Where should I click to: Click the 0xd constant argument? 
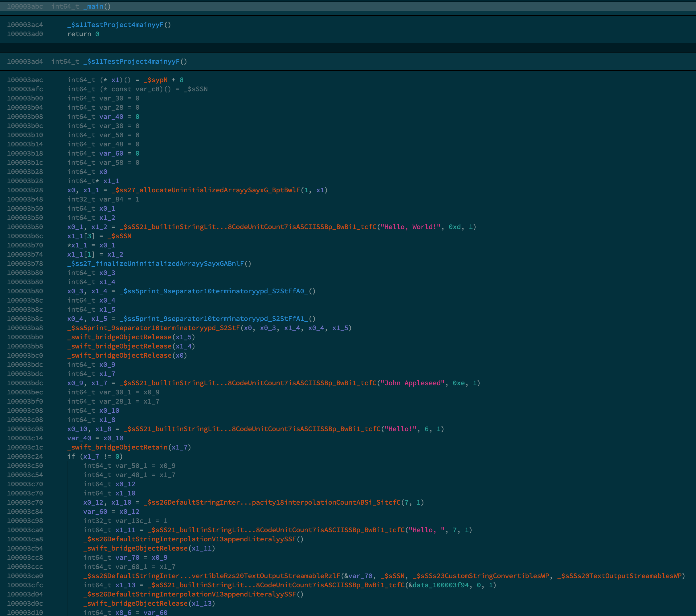(454, 227)
